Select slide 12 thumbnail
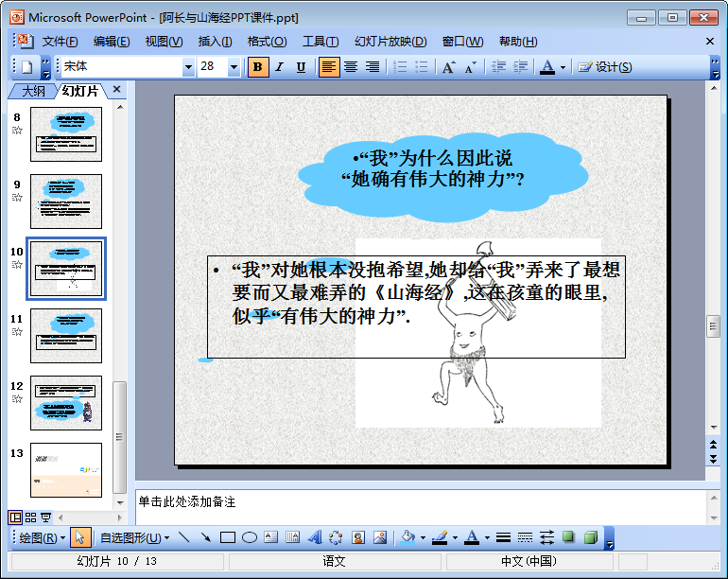The image size is (728, 579). click(x=66, y=403)
